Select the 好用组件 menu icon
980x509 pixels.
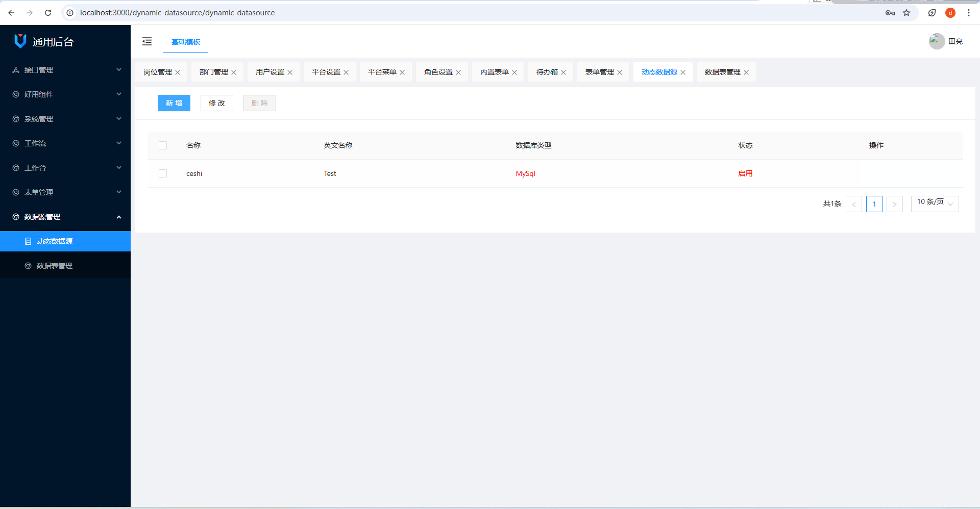click(x=15, y=94)
